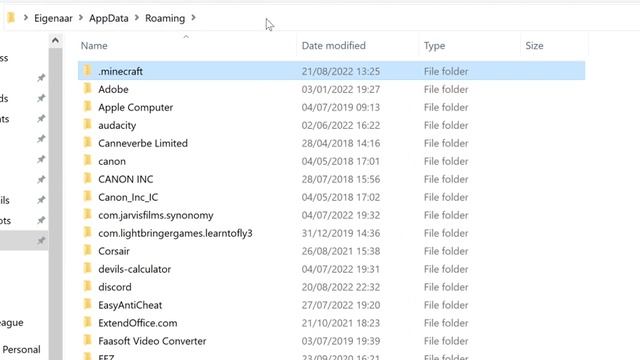Select the Adobe folder name
The width and height of the screenshot is (640, 360).
pos(113,89)
